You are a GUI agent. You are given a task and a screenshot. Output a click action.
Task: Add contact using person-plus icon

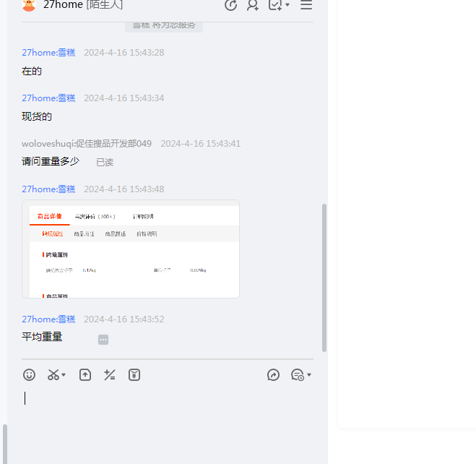pos(253,5)
